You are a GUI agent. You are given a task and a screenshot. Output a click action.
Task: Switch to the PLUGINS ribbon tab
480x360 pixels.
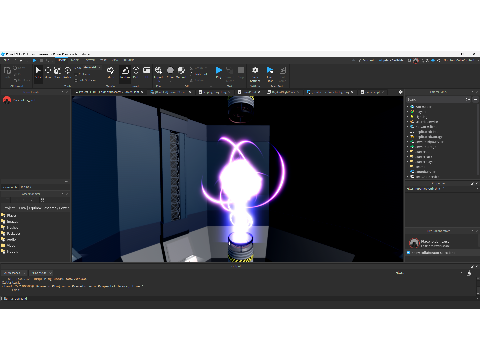[x=129, y=60]
